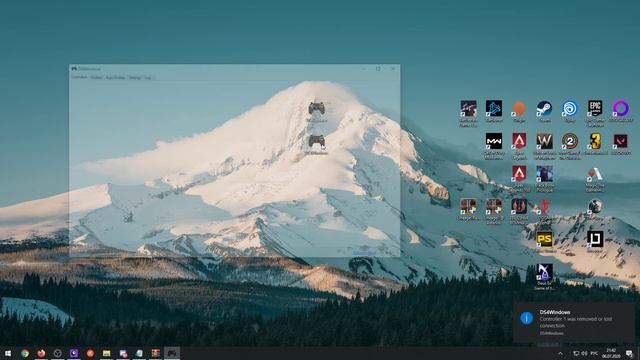Open the yellow PS desktop shortcut
This screenshot has width=640, height=360.
tap(544, 239)
